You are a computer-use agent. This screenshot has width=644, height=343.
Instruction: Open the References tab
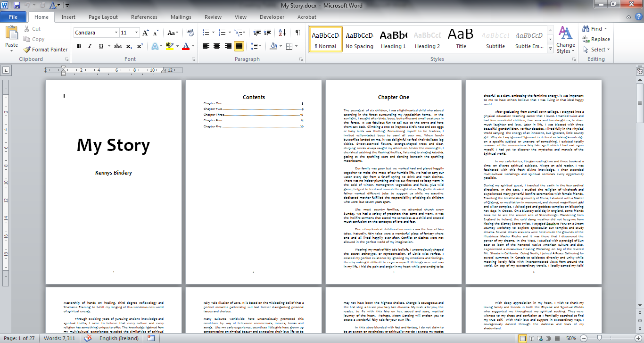(x=144, y=17)
